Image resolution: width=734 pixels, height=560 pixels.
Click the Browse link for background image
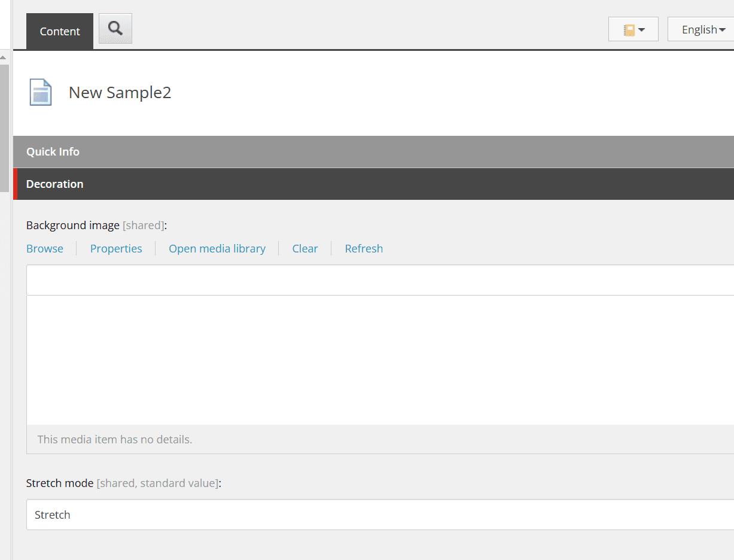click(x=45, y=249)
